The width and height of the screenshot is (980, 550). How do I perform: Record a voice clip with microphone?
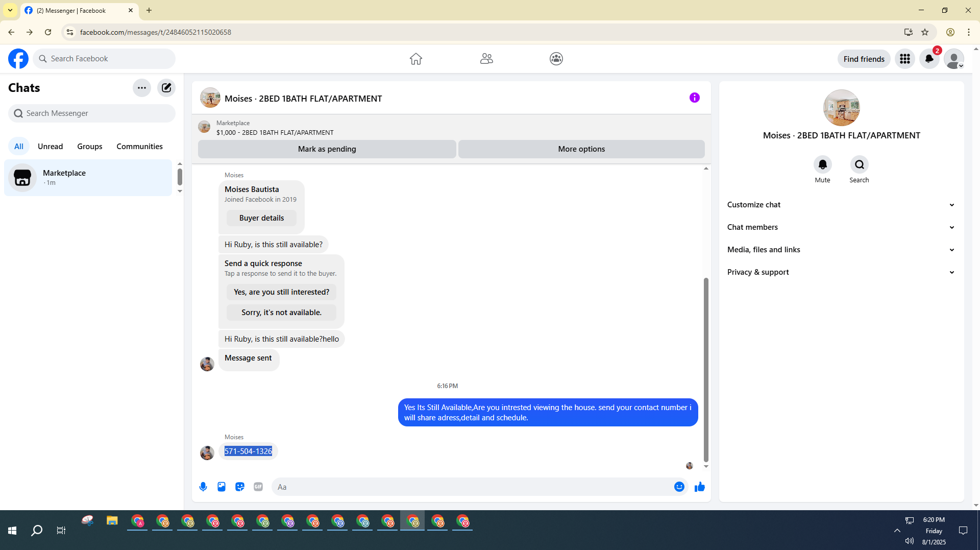203,487
